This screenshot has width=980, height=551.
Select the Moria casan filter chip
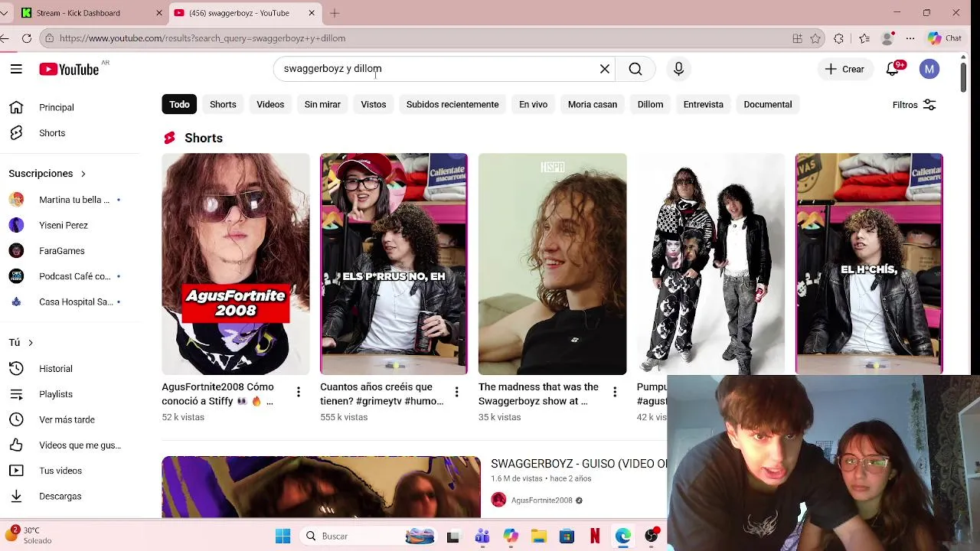click(x=593, y=104)
